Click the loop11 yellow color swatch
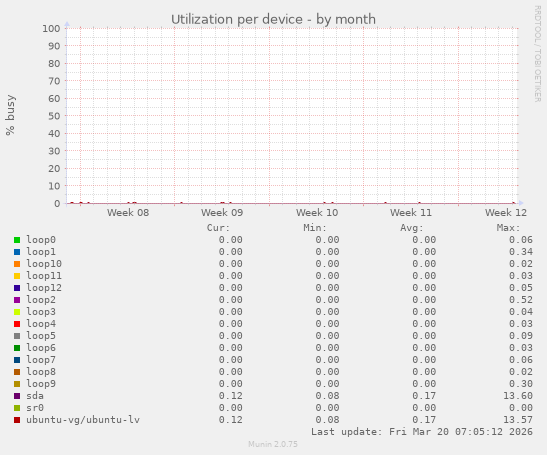This screenshot has height=455, width=547. [17, 276]
